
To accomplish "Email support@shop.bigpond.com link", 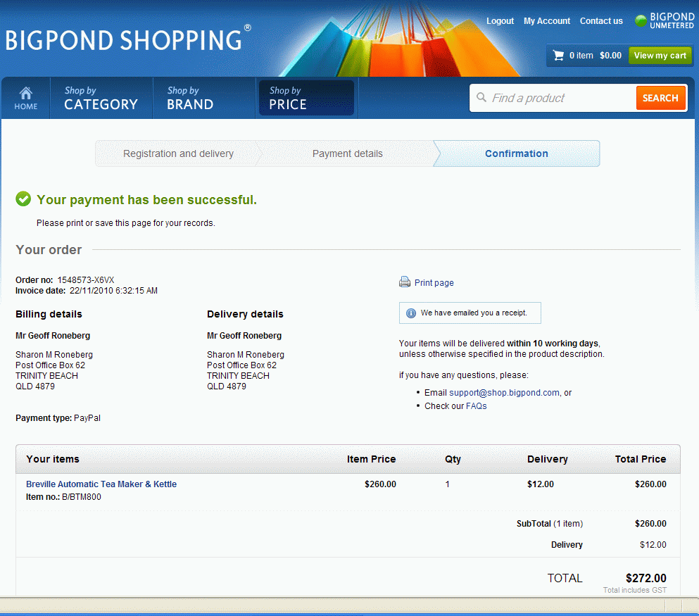I will point(504,393).
